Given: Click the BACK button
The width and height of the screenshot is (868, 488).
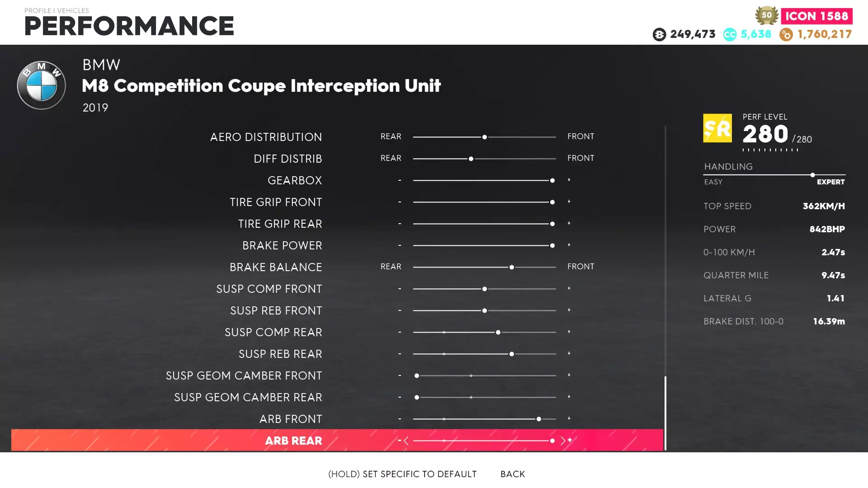Looking at the screenshot, I should point(513,474).
